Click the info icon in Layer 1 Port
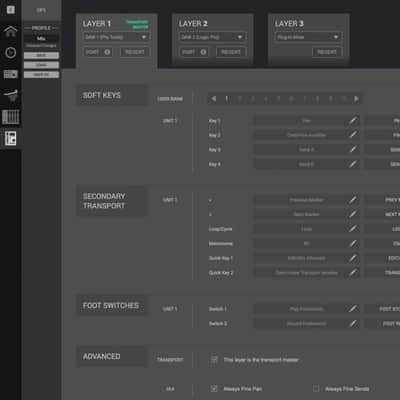The image size is (400, 400). [107, 52]
